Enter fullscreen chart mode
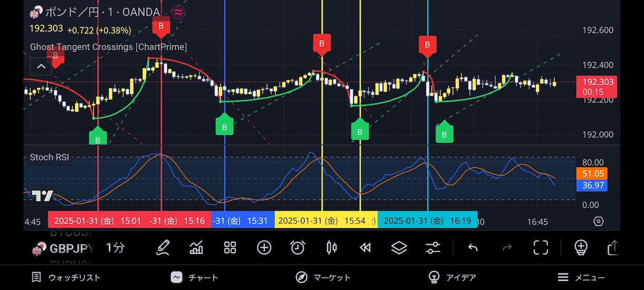644x290 pixels. click(541, 247)
